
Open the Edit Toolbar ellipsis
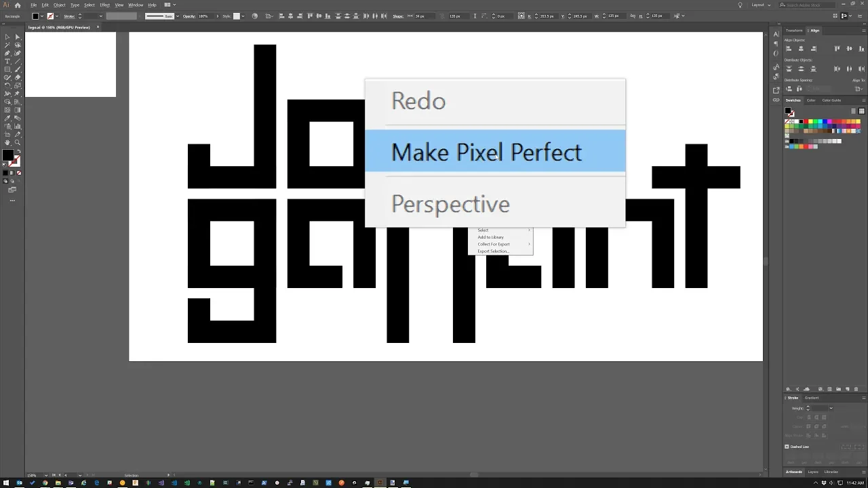[x=12, y=201]
